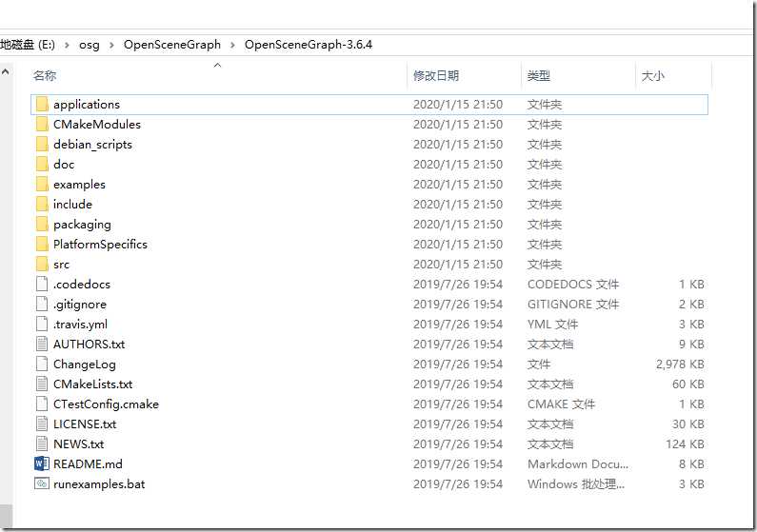Click the Markdown Docu... type cell
The image size is (757, 532).
click(578, 464)
